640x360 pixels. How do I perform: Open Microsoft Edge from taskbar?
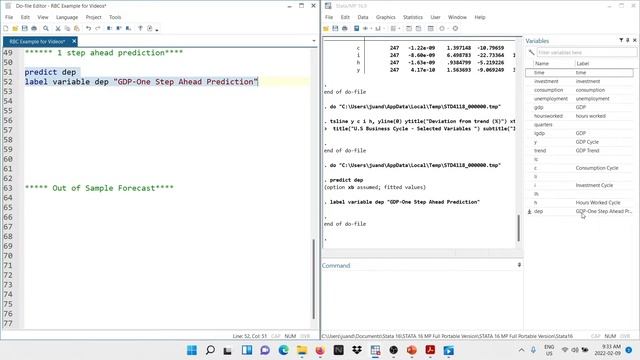pos(283,350)
